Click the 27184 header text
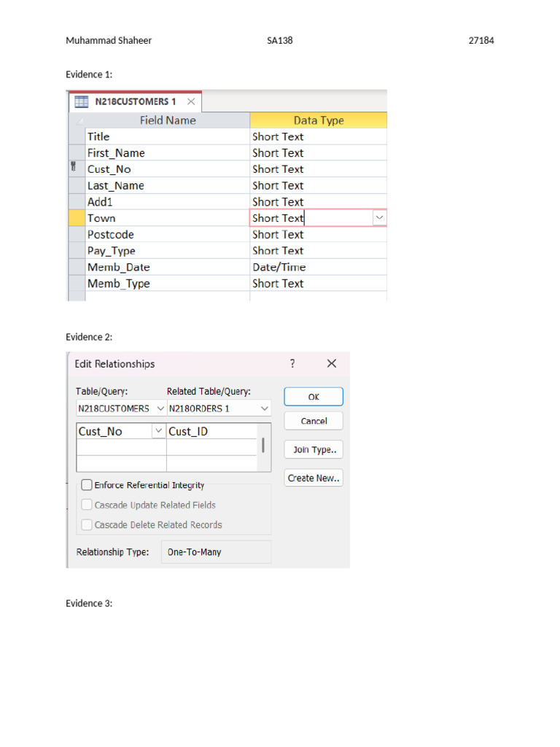The width and height of the screenshot is (560, 747). [481, 41]
